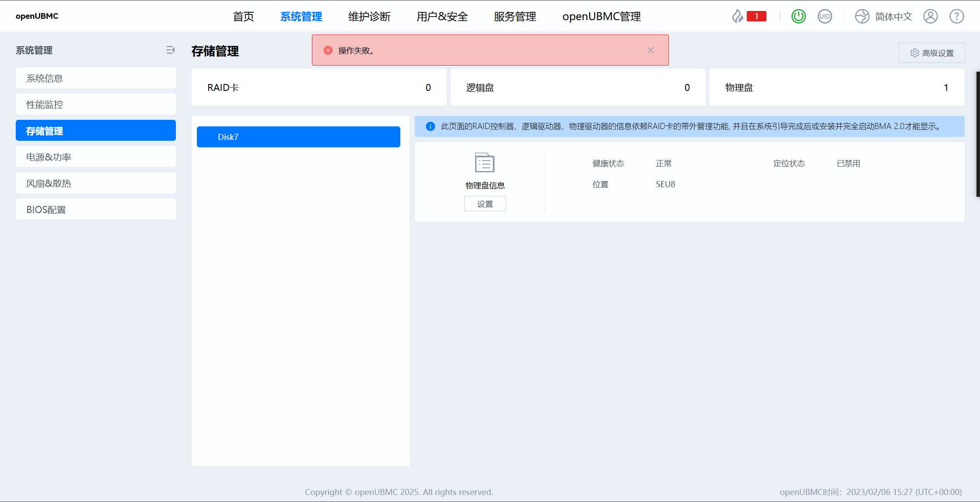Click the alarm flame icon in header
Image resolution: width=980 pixels, height=502 pixels.
point(738,17)
